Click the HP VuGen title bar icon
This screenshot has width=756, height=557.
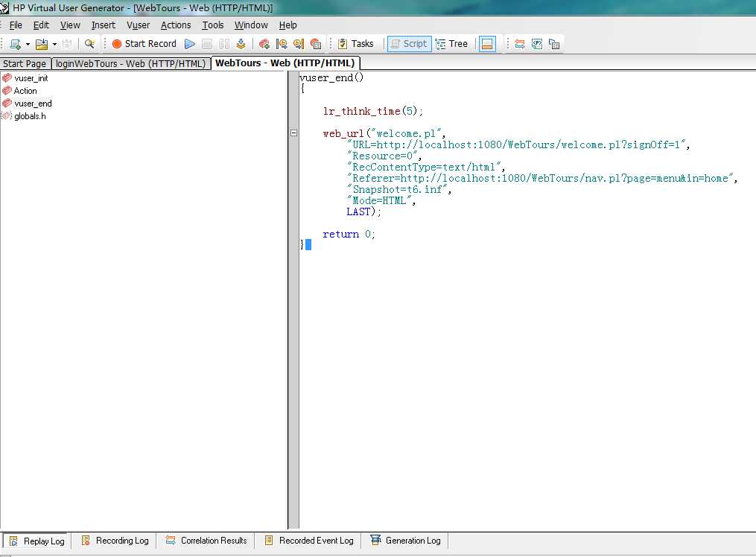coord(4,7)
